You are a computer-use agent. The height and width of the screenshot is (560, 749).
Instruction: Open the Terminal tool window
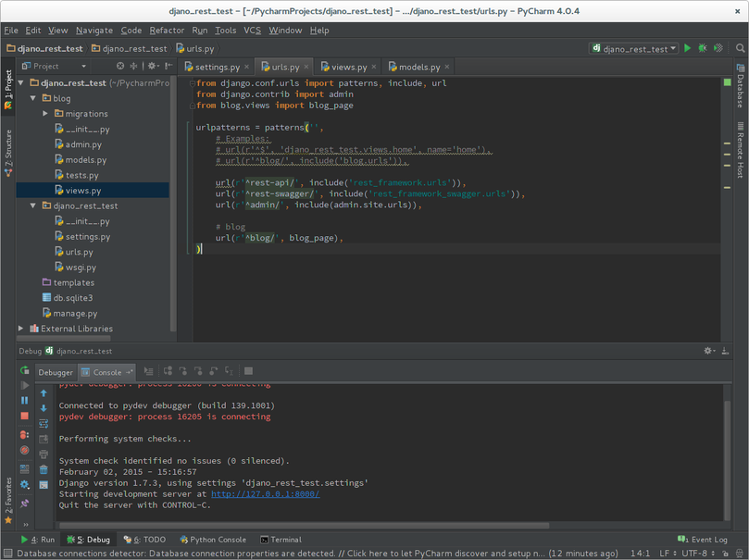click(281, 540)
